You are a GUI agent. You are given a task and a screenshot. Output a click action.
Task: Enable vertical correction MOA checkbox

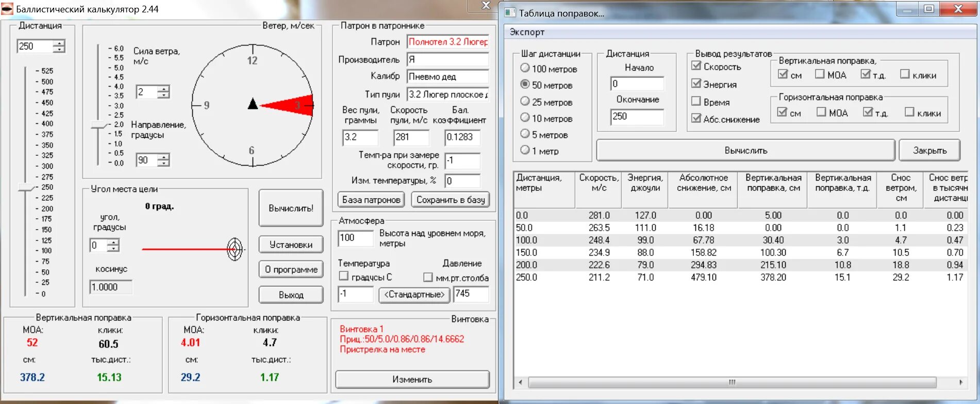[x=820, y=74]
